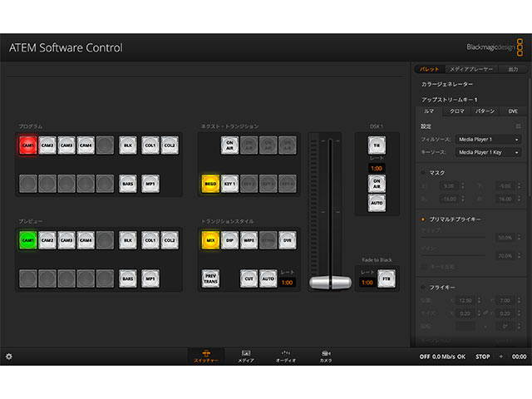Select the DVE transition style

pyautogui.click(x=288, y=240)
